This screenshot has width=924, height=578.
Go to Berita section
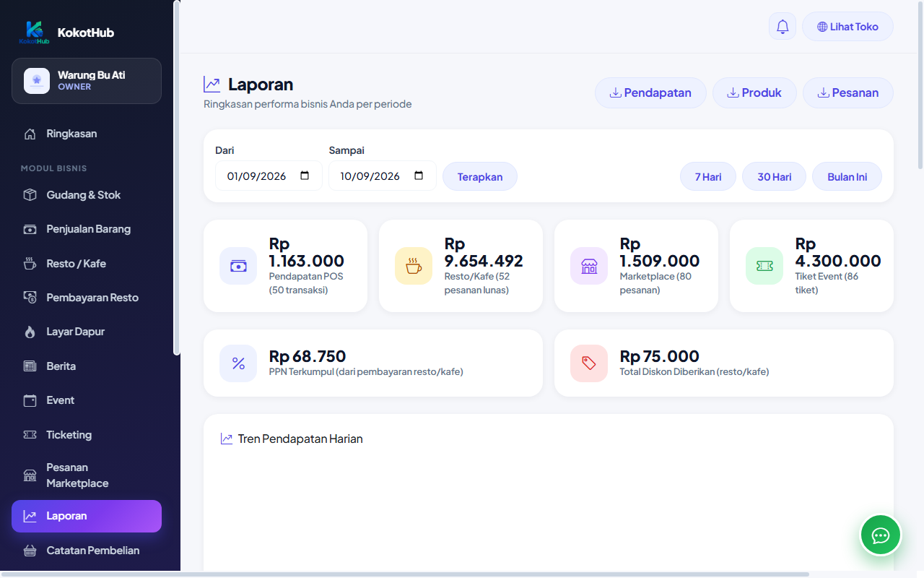click(87, 366)
